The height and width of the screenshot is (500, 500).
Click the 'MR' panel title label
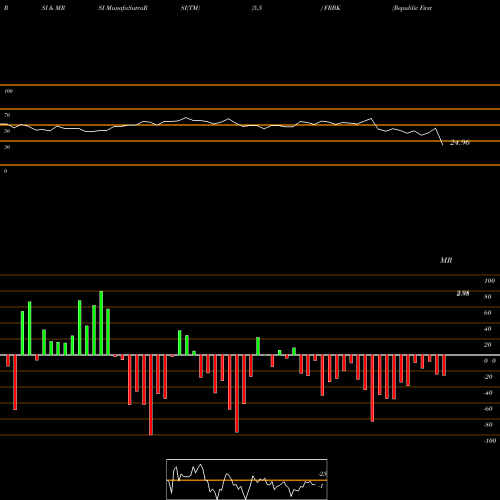446,260
